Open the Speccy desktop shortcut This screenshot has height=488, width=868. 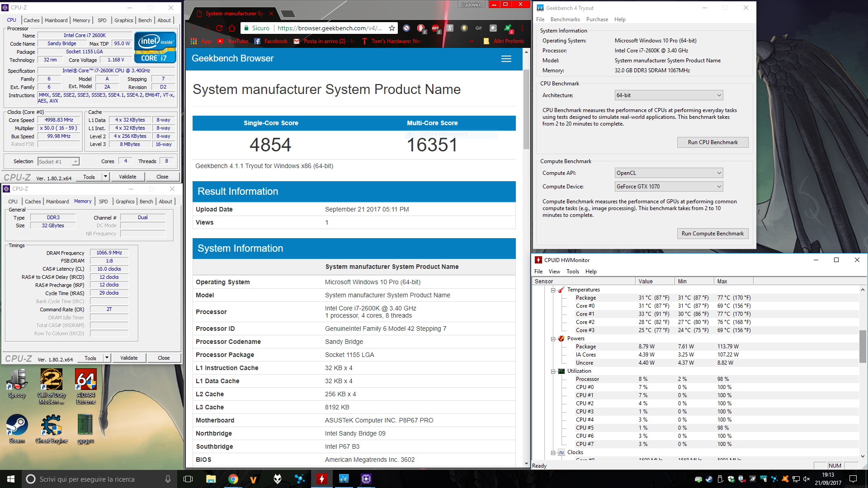[17, 383]
